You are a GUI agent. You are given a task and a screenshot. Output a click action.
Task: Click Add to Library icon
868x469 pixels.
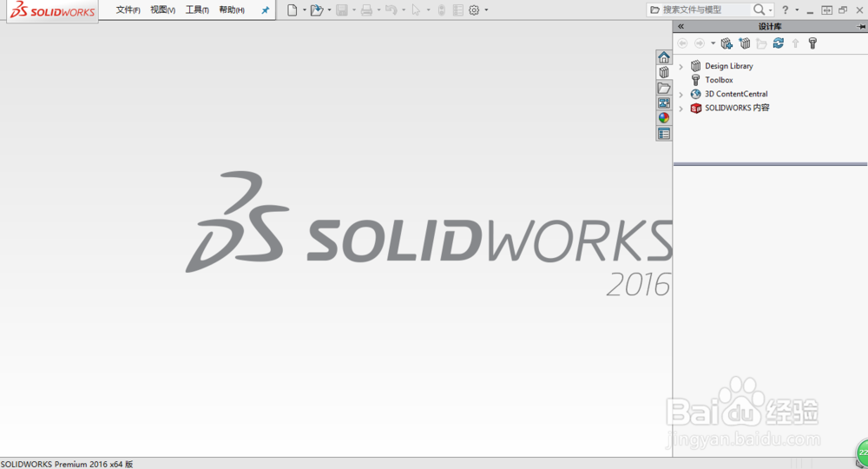click(x=727, y=43)
